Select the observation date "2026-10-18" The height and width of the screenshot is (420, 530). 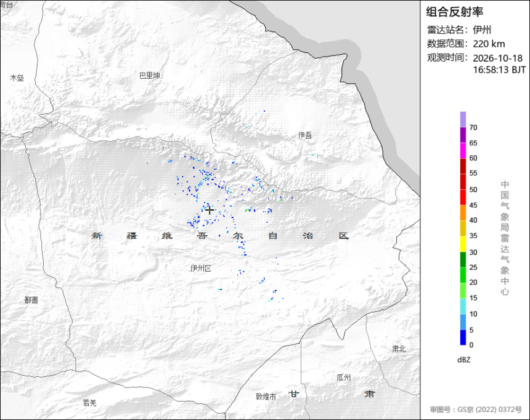497,58
